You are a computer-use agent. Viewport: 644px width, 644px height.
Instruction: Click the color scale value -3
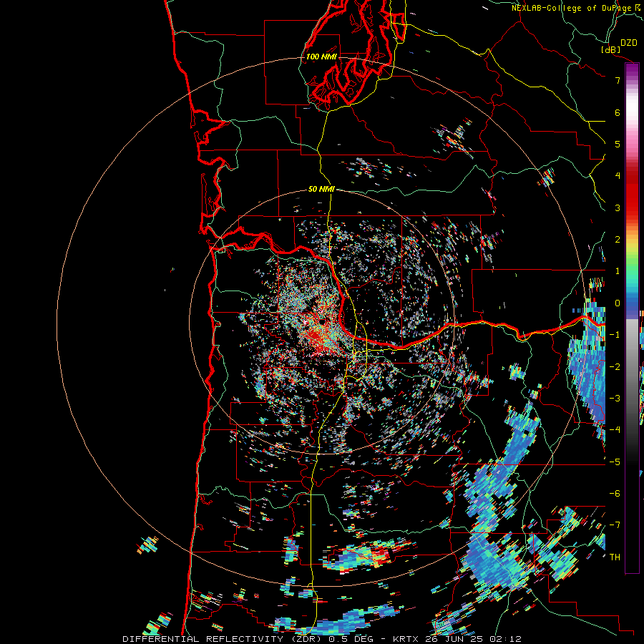(615, 399)
